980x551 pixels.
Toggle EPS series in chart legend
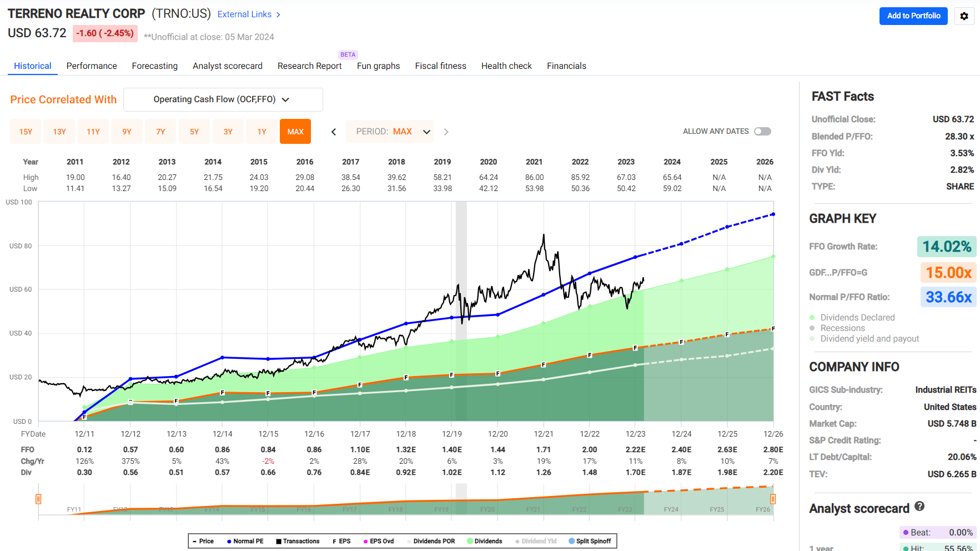[x=341, y=541]
